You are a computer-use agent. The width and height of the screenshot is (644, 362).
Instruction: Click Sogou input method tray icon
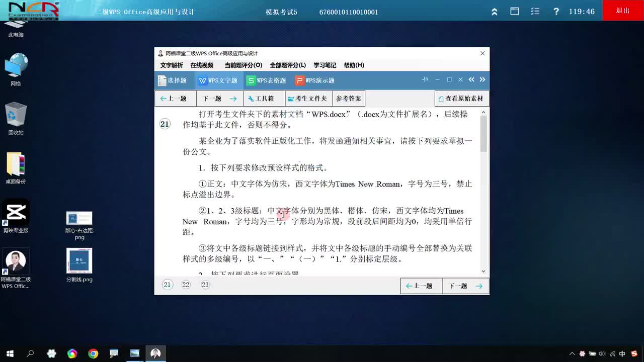pyautogui.click(x=634, y=353)
